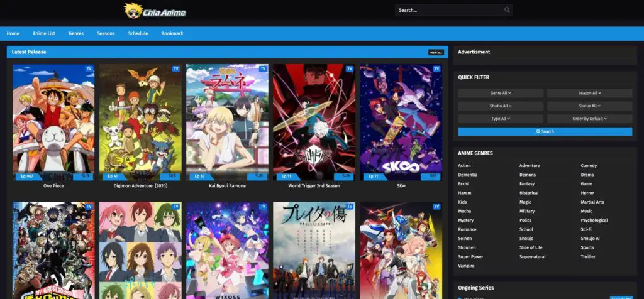The height and width of the screenshot is (299, 644).
Task: Click the TV badge on Digimon Adventure poster
Action: pyautogui.click(x=176, y=69)
